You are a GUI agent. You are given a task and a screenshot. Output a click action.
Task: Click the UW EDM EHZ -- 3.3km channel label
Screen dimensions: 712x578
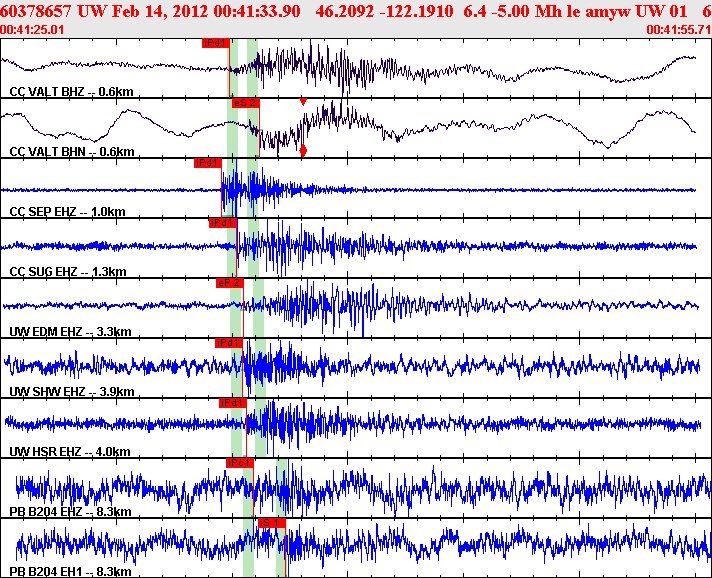(x=70, y=331)
